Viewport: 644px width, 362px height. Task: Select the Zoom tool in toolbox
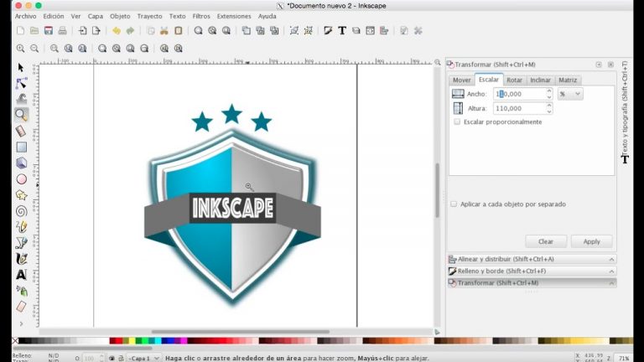point(21,115)
